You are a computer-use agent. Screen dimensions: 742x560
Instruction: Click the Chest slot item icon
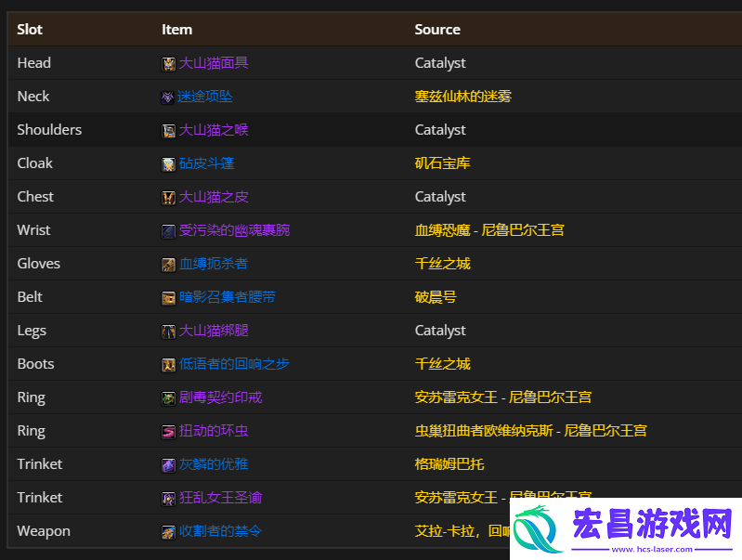pyautogui.click(x=168, y=198)
